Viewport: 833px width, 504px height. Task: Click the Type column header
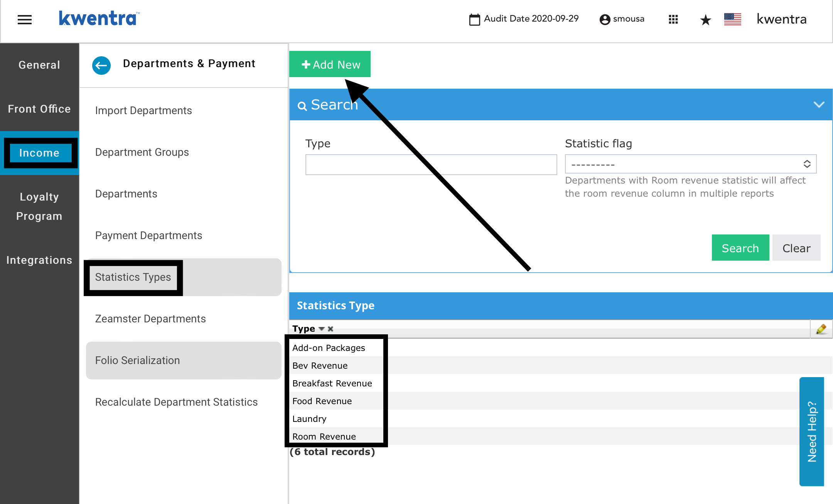coord(304,329)
